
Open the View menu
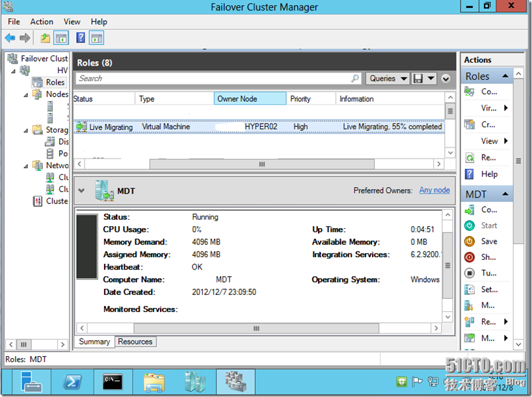(x=72, y=21)
